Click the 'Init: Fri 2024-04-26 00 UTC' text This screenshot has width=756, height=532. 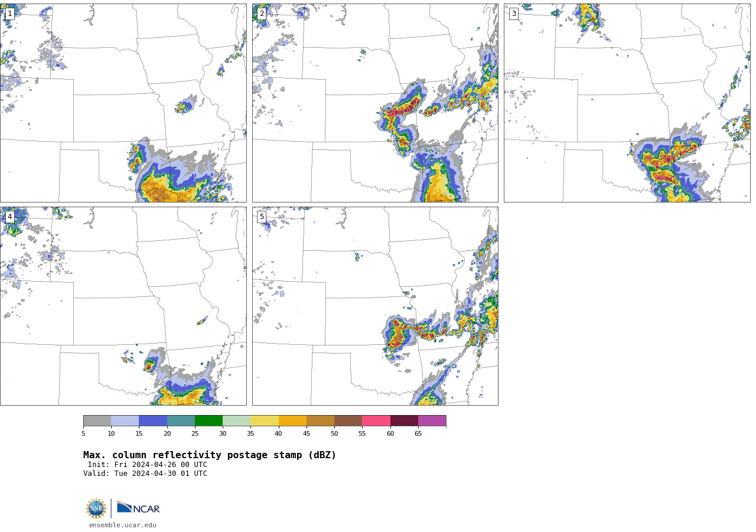pos(148,465)
